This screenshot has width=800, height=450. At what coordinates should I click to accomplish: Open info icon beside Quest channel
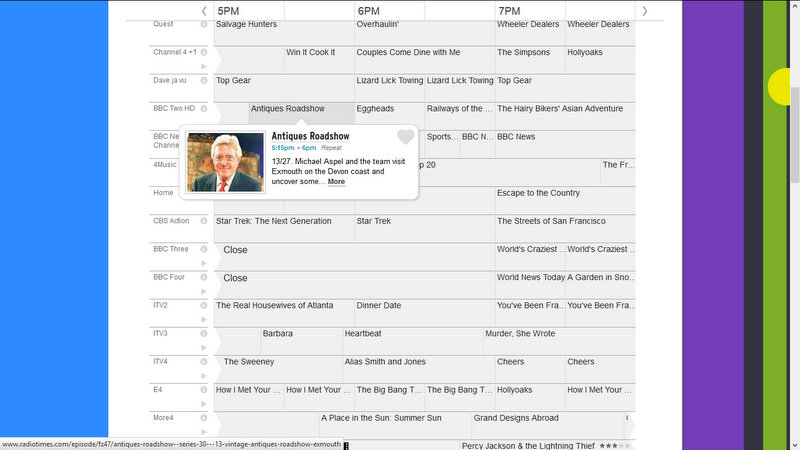click(204, 24)
